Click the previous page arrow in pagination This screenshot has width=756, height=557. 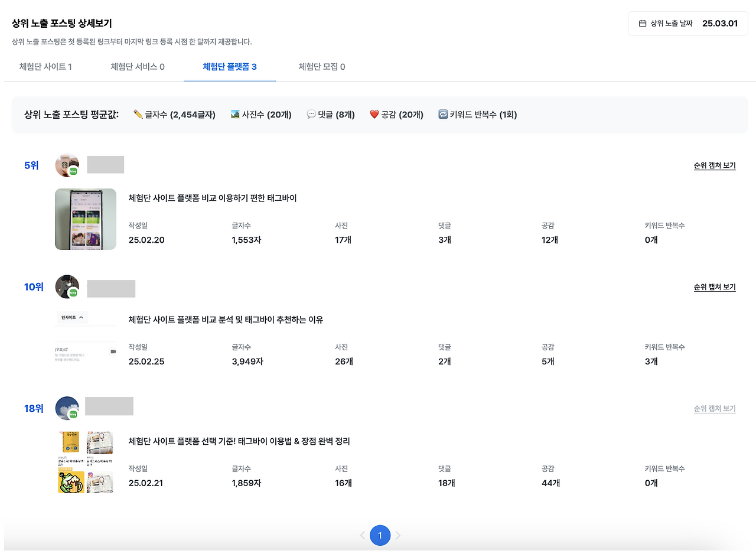[363, 535]
